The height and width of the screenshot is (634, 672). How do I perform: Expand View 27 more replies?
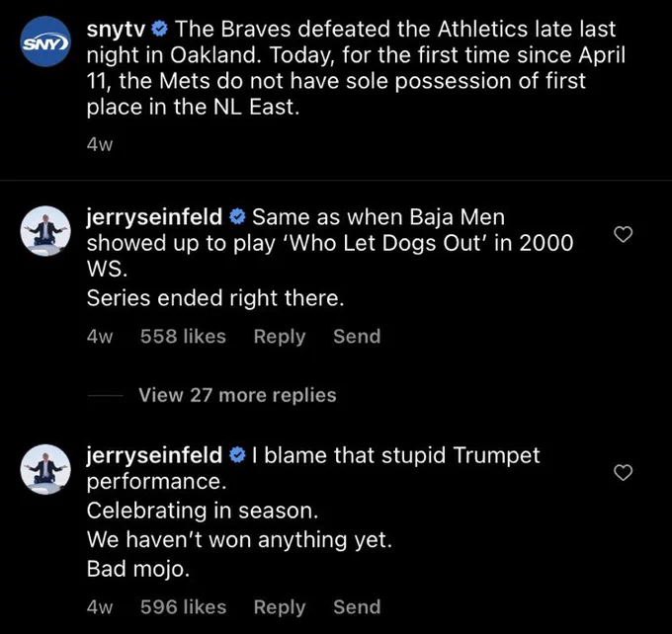pos(237,395)
